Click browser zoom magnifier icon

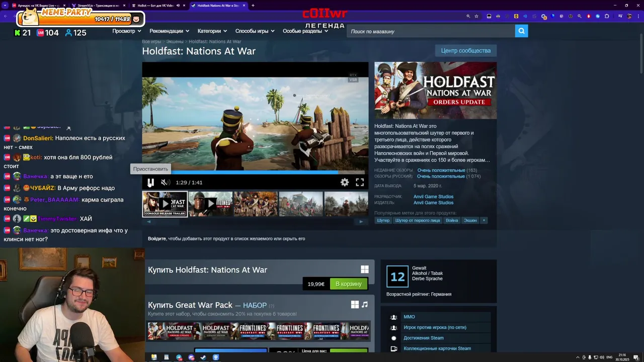click(x=468, y=16)
